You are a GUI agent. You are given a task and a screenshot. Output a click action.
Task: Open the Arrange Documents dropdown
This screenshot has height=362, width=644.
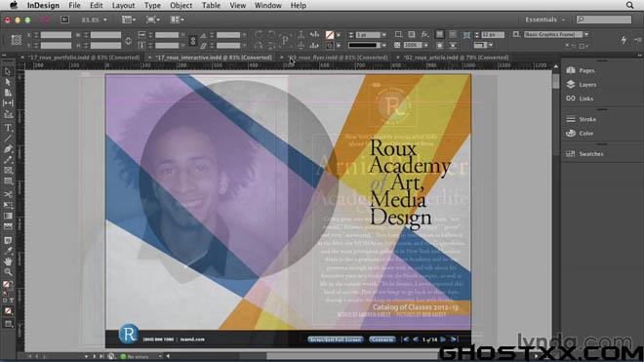tap(177, 20)
